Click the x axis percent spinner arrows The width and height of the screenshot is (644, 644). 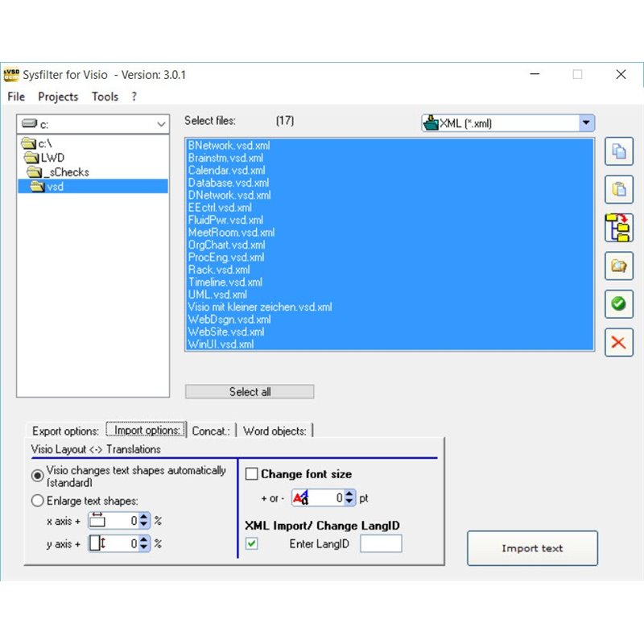click(x=144, y=520)
